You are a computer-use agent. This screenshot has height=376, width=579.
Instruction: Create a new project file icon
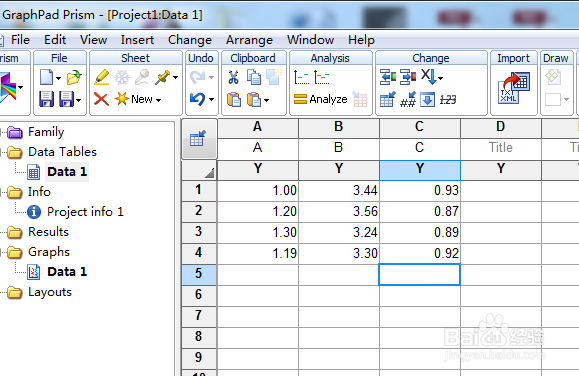47,78
